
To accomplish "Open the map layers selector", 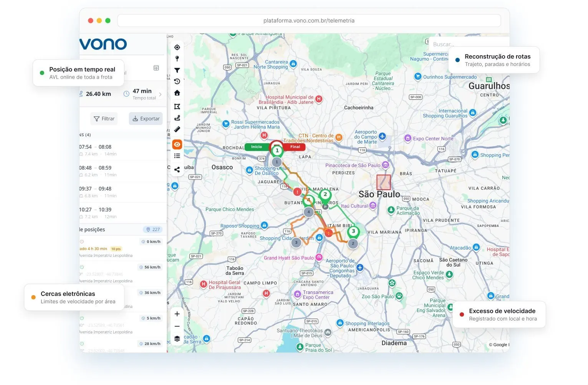I will 177,339.
